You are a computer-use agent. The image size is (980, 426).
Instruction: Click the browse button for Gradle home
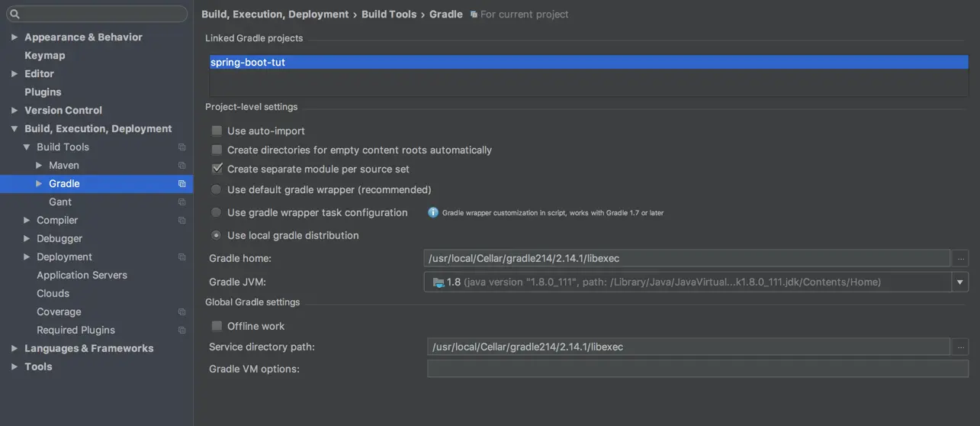click(x=961, y=258)
